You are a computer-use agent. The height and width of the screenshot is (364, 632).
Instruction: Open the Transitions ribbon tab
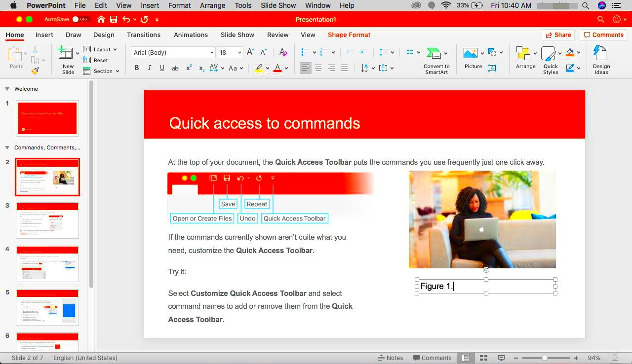[144, 35]
